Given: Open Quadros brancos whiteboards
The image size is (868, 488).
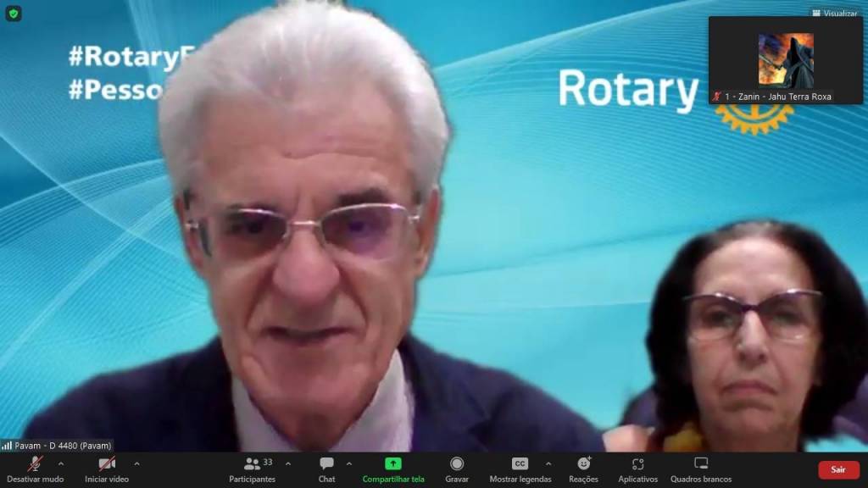Looking at the screenshot, I should tap(701, 469).
